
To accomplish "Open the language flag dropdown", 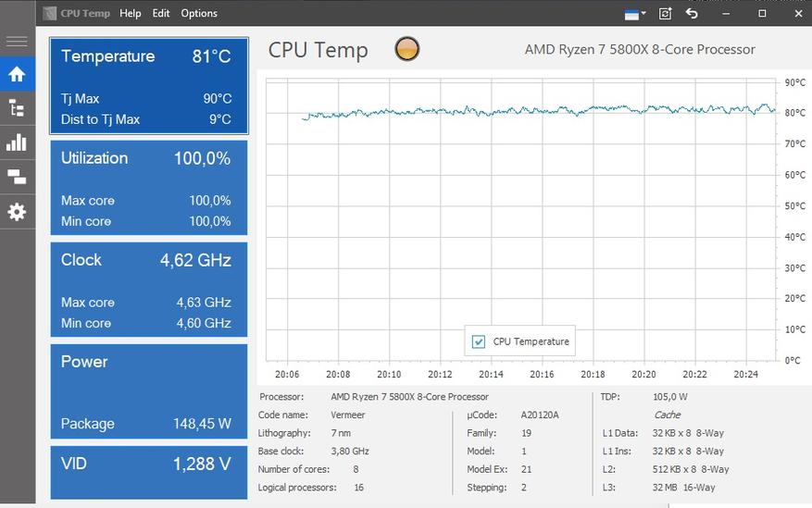I will tap(634, 14).
